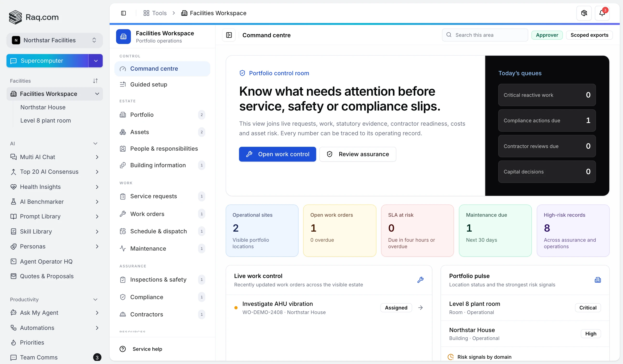Open Service requests
This screenshot has height=364, width=623.
coord(162,196)
